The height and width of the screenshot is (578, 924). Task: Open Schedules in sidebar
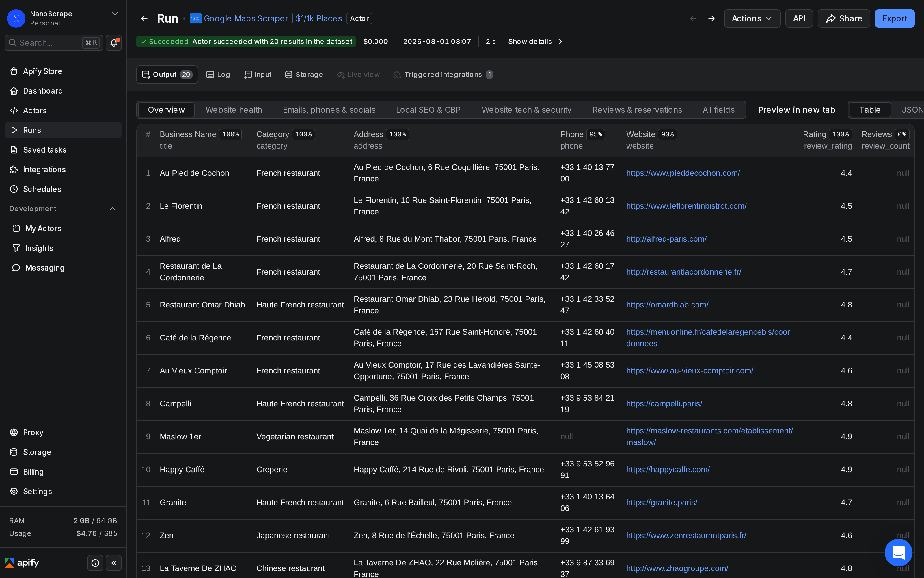(63, 189)
